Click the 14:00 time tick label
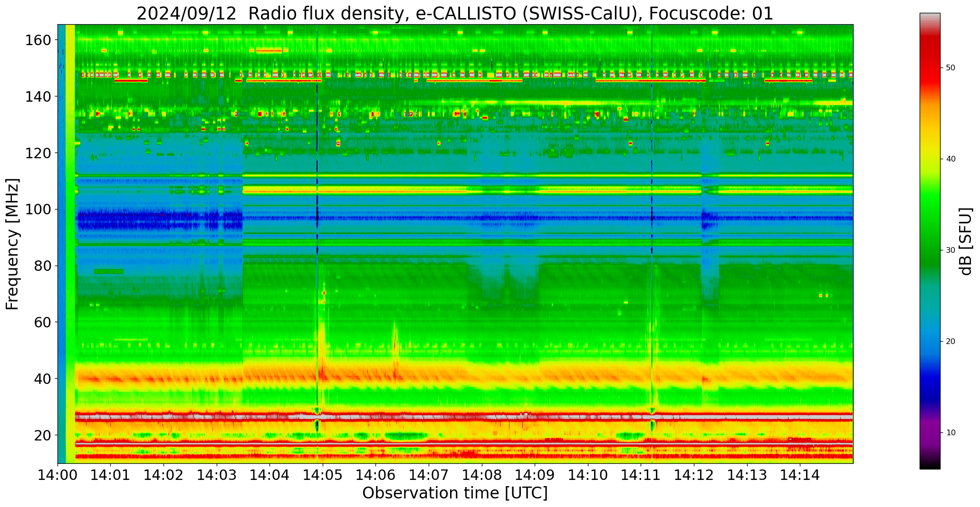980x507 pixels. click(58, 474)
